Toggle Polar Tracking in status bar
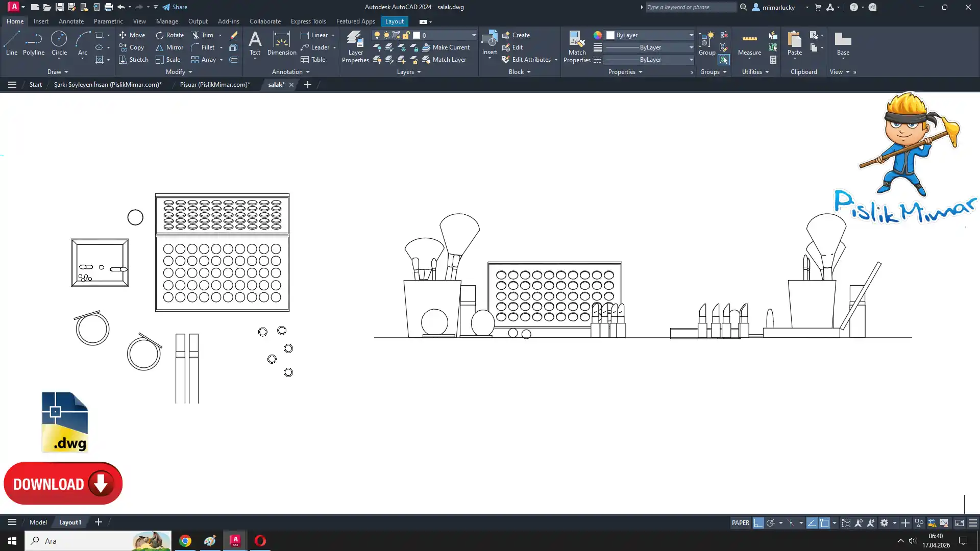 (770, 523)
